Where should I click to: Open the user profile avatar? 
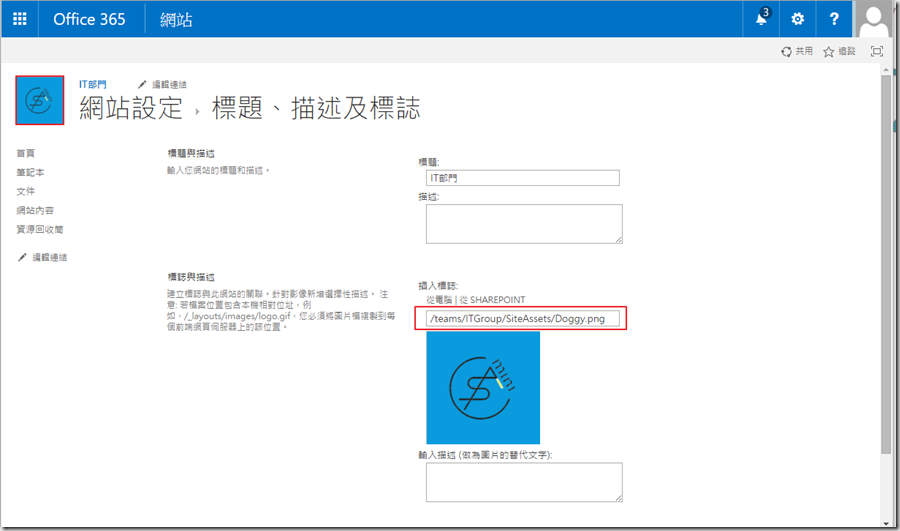click(875, 19)
